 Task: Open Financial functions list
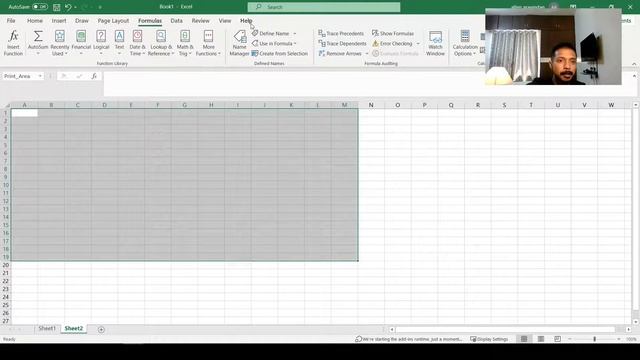tap(81, 43)
